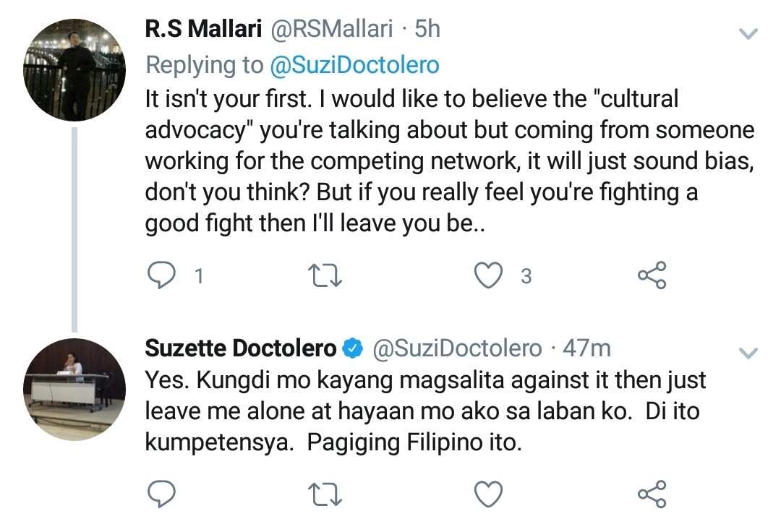Retweet R.S Mallari's tweet
The image size is (781, 532).
(325, 275)
